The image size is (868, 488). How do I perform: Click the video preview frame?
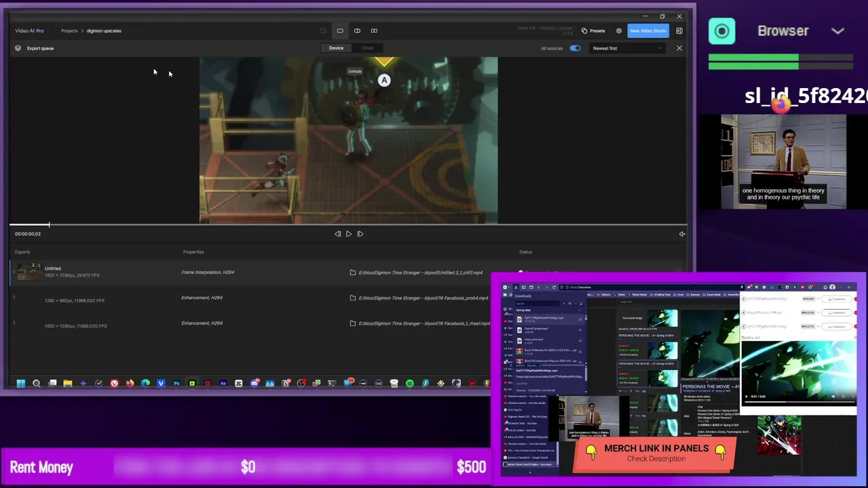click(x=348, y=140)
